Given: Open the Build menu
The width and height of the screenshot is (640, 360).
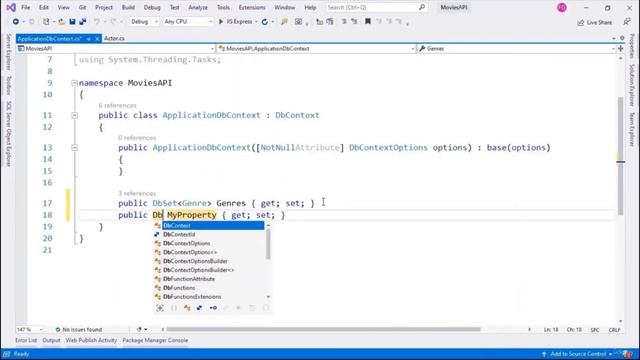Looking at the screenshot, I should click(x=128, y=7).
